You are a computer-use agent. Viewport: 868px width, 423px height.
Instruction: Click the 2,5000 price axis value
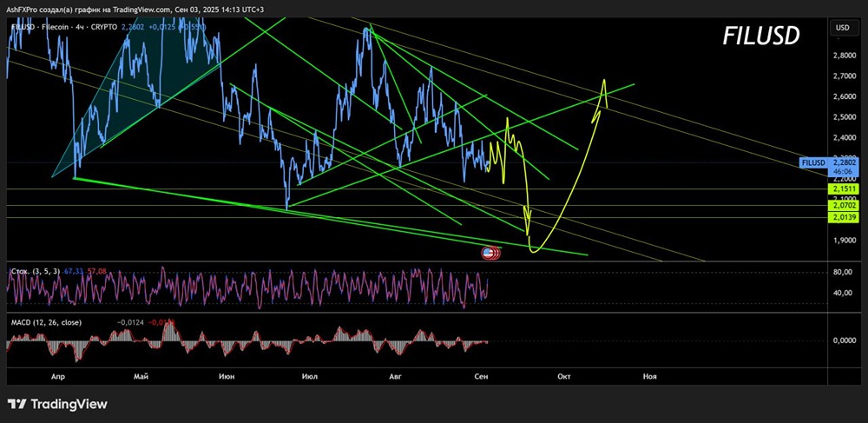(844, 116)
